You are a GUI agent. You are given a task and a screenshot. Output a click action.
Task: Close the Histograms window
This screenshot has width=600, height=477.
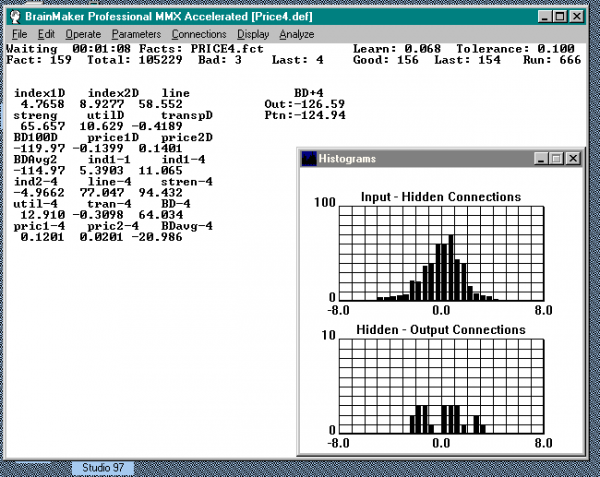pyautogui.click(x=573, y=158)
